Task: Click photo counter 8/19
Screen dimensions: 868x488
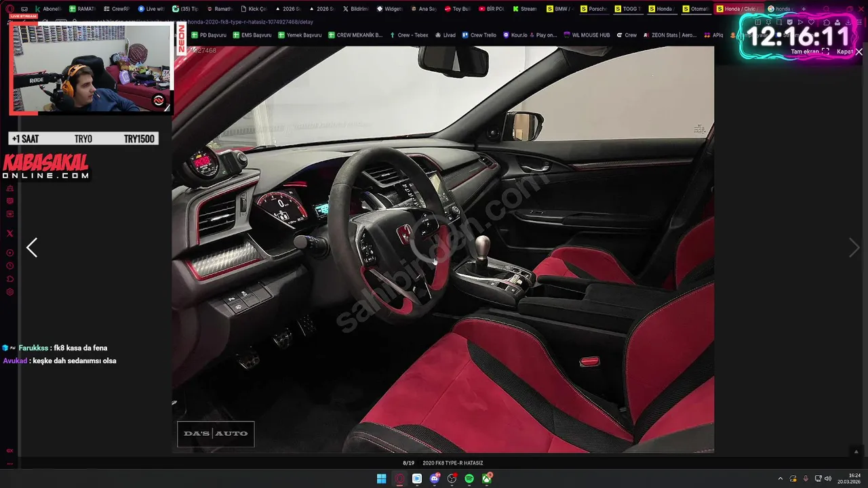Action: click(x=408, y=463)
